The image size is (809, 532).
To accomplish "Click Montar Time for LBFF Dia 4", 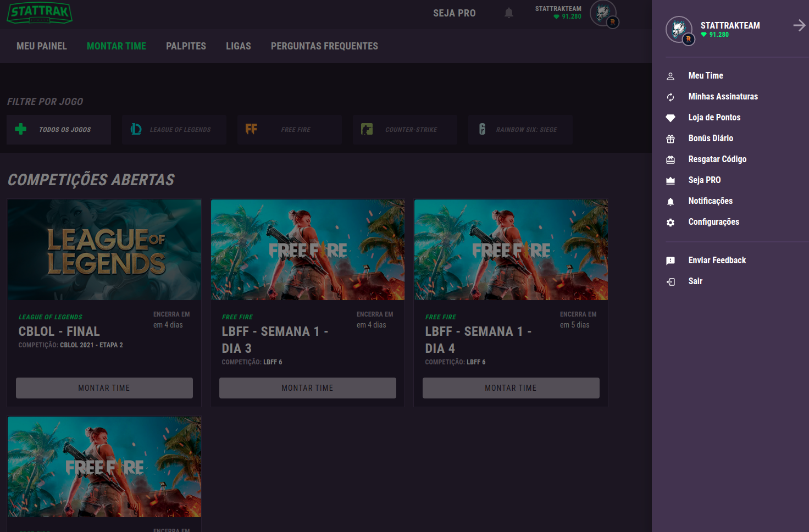I will (511, 388).
